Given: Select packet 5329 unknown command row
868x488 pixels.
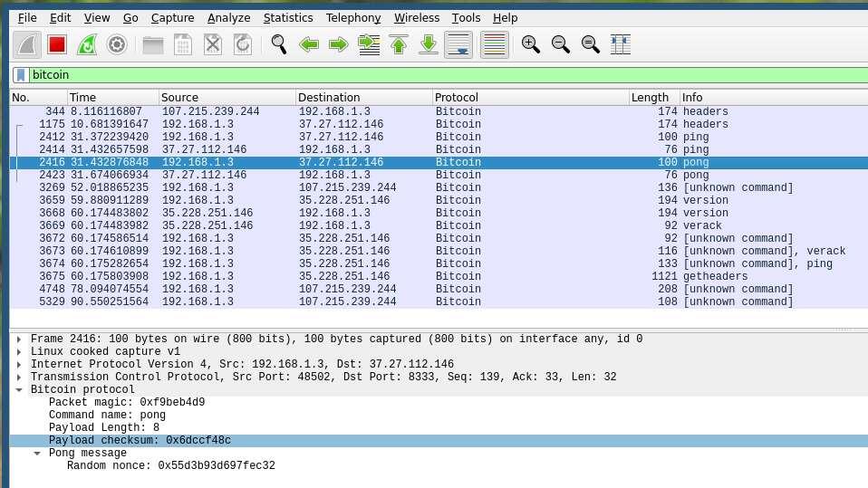Looking at the screenshot, I should tap(439, 301).
